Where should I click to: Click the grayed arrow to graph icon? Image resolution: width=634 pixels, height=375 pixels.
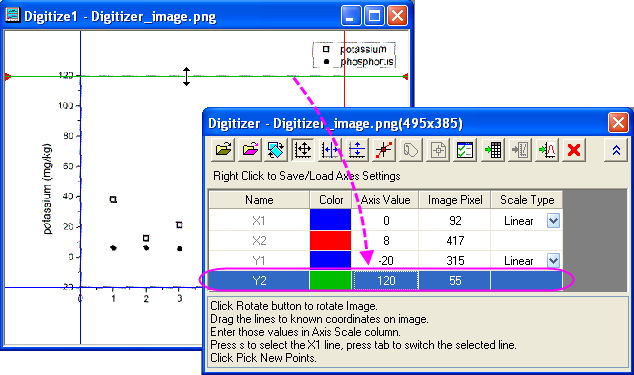520,150
